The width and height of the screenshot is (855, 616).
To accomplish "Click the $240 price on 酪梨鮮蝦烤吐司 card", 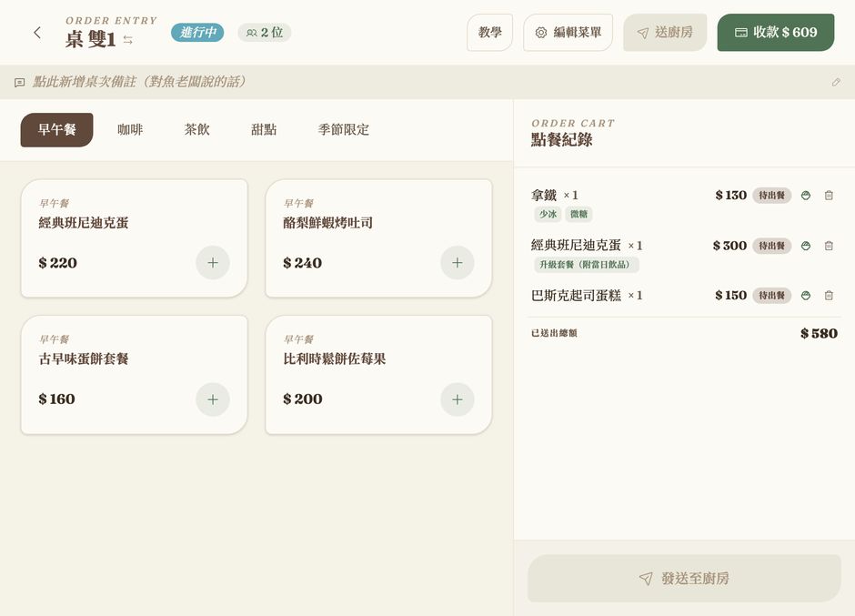I will tap(302, 263).
